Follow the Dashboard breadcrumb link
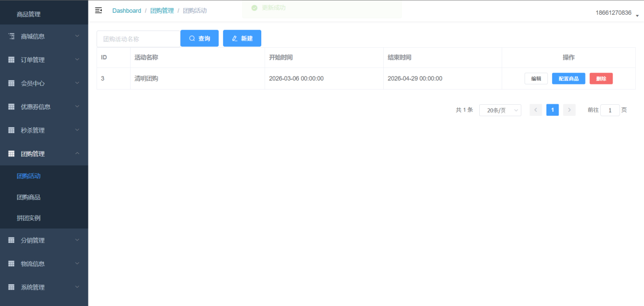Screen dimensions: 644x306 tap(127, 11)
